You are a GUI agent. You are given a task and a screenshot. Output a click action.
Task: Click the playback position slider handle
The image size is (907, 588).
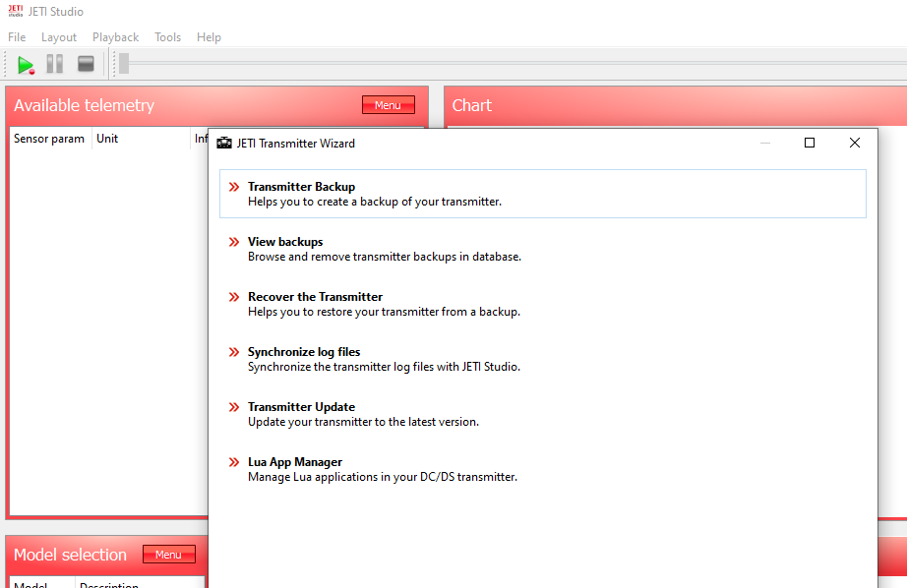point(124,64)
